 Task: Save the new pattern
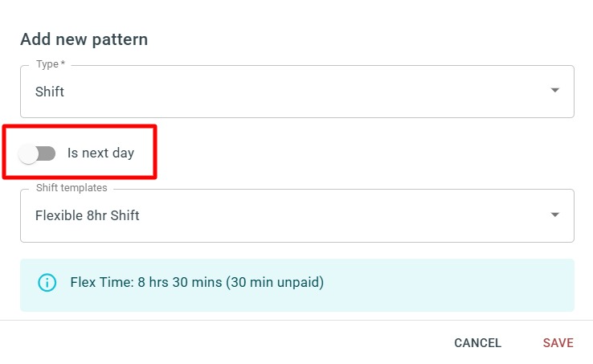(x=558, y=343)
